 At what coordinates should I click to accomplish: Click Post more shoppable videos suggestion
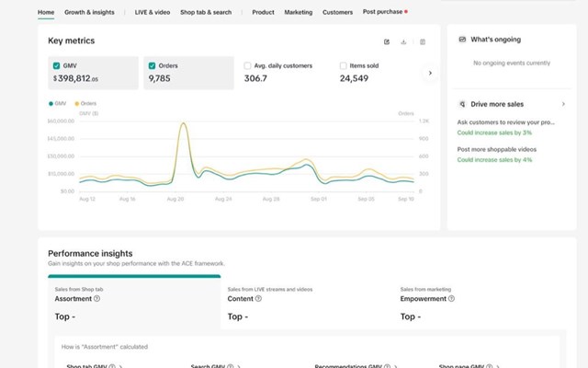(x=496, y=149)
